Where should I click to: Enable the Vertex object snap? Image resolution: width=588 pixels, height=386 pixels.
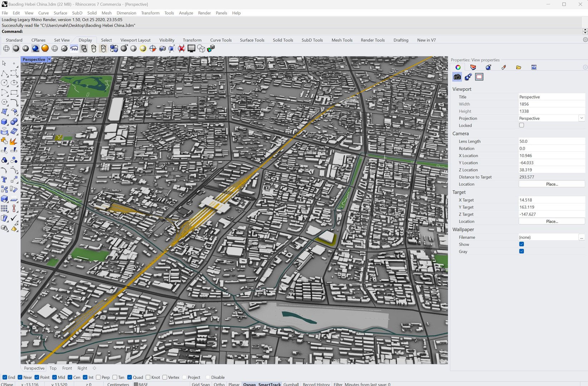click(165, 377)
